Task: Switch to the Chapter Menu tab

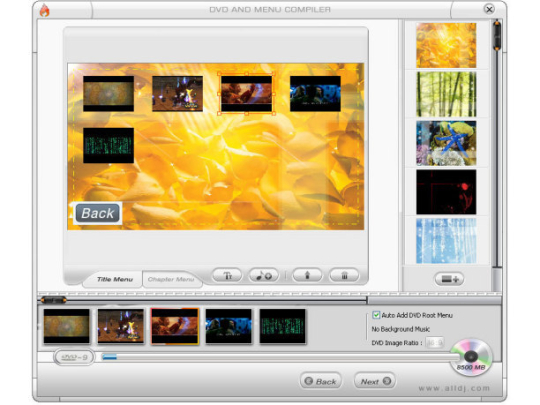Action: point(171,279)
